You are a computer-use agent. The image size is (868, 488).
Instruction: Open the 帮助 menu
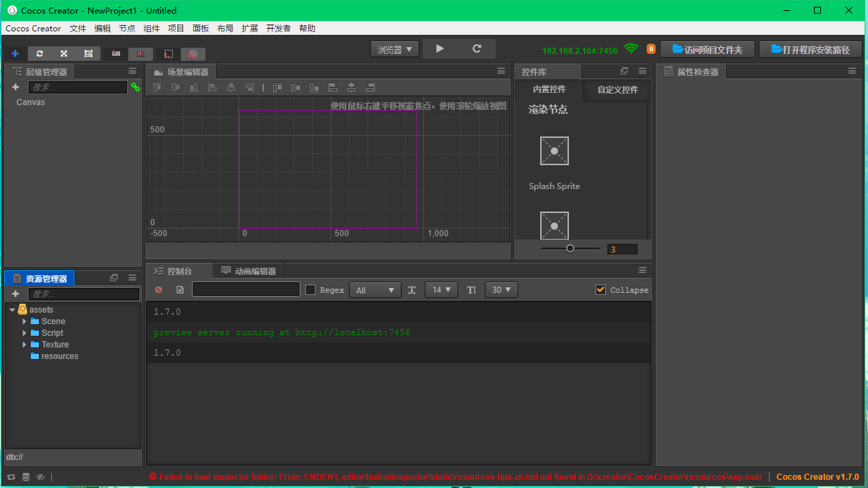tap(307, 28)
